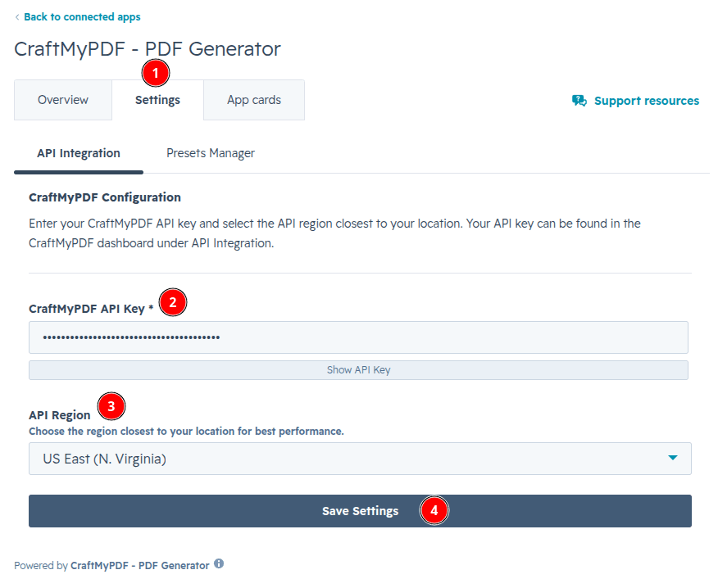The width and height of the screenshot is (718, 588).
Task: Click the CraftMyPDF - PDF Generator page title
Action: click(148, 49)
